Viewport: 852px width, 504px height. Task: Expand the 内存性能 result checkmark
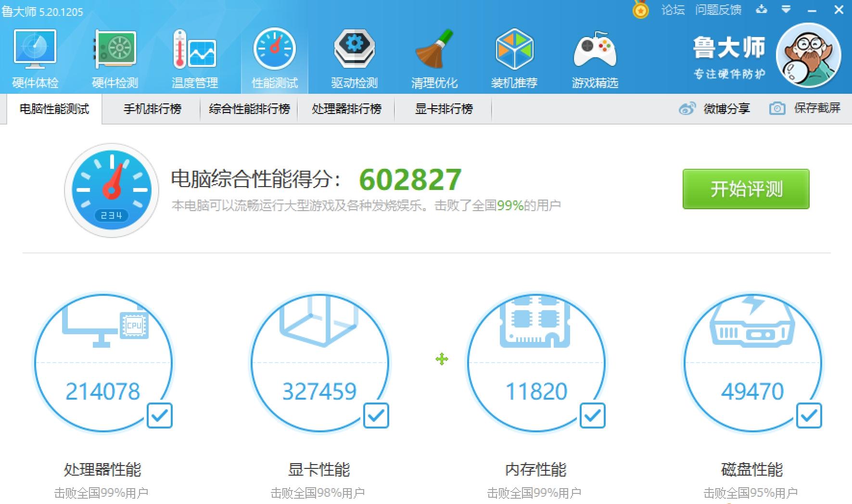tap(593, 416)
